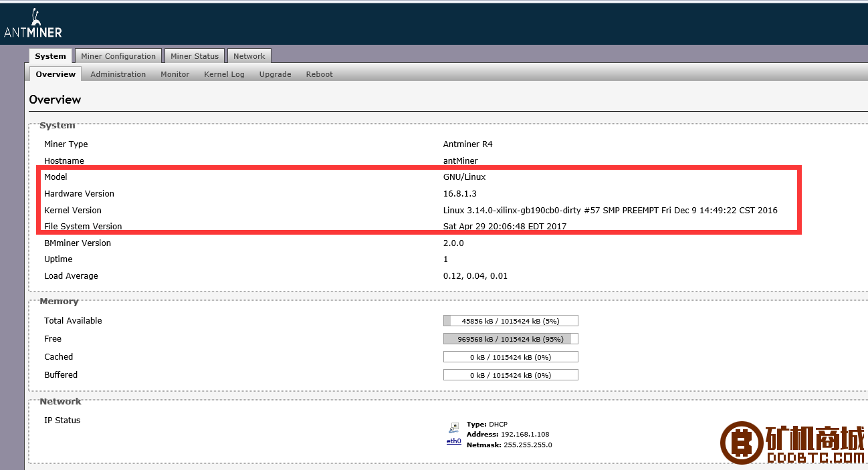Click the 'File System Version' label
Viewport: 868px width, 470px height.
(x=84, y=227)
